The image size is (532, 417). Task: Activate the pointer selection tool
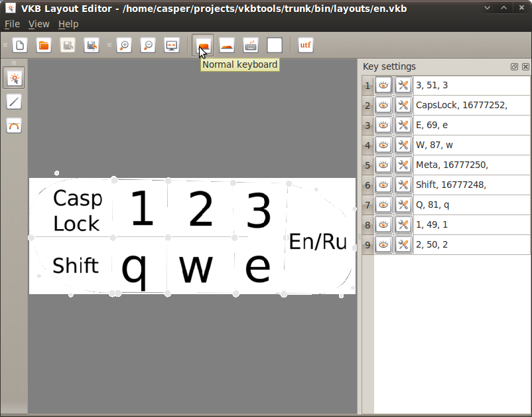[14, 78]
